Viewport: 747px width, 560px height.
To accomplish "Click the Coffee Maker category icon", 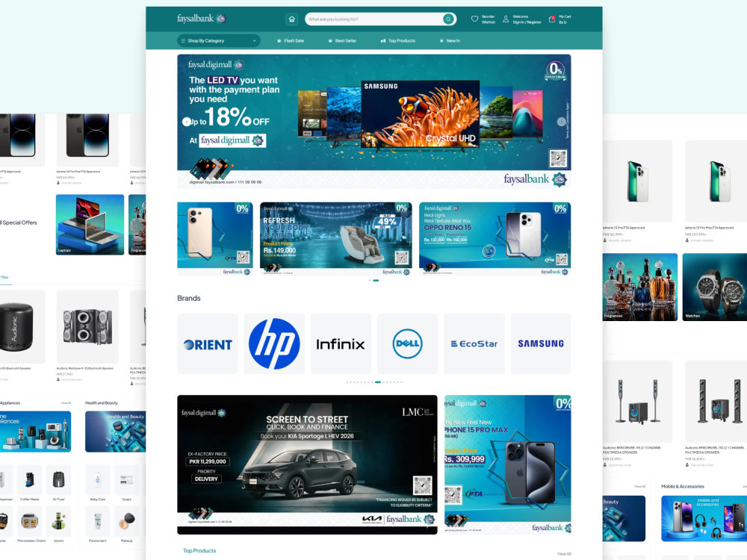I will coord(30,479).
